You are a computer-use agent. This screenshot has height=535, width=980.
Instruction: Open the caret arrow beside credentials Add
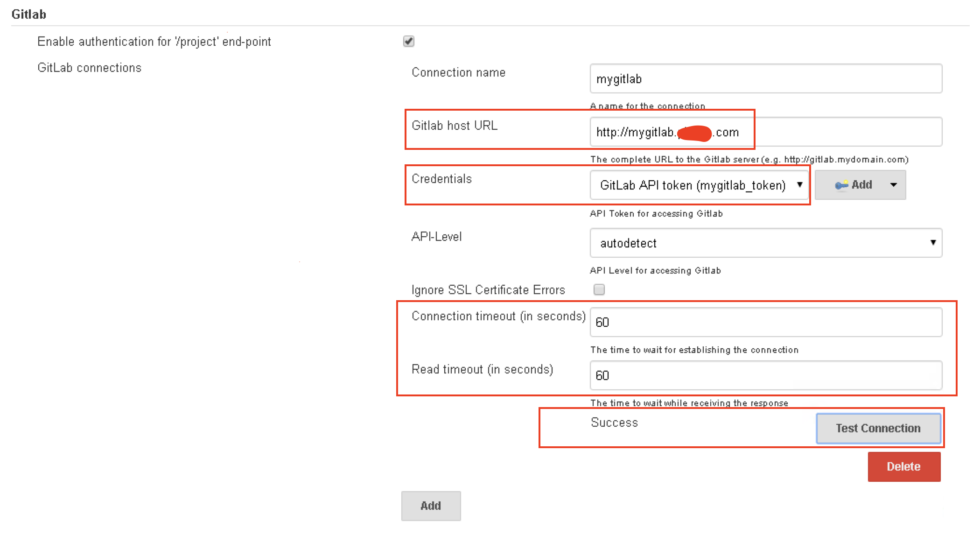click(893, 185)
